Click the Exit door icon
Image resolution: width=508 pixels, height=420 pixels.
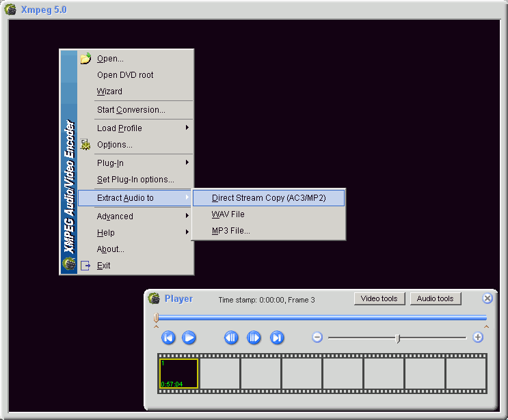85,266
